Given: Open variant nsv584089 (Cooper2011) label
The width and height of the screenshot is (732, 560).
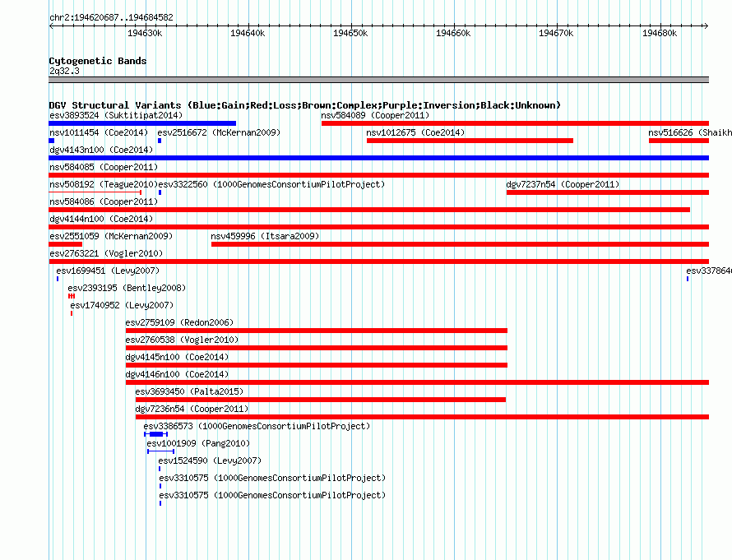Looking at the screenshot, I should coord(375,115).
